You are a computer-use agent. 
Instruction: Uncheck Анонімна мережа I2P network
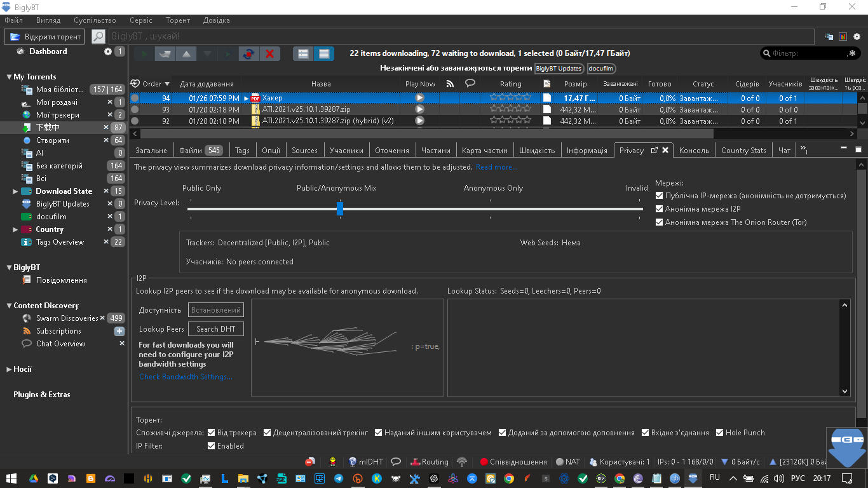pos(660,209)
